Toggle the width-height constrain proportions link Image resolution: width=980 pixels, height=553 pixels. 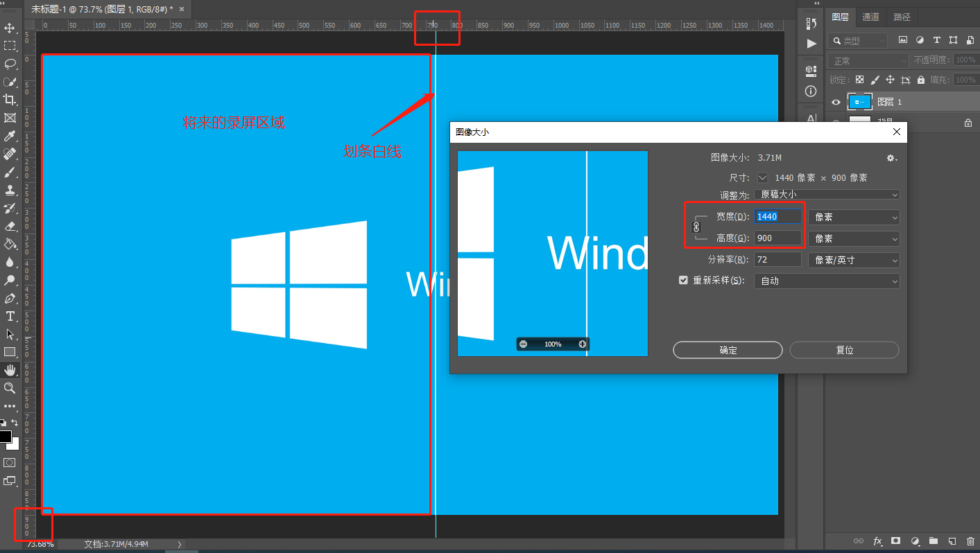(x=697, y=227)
